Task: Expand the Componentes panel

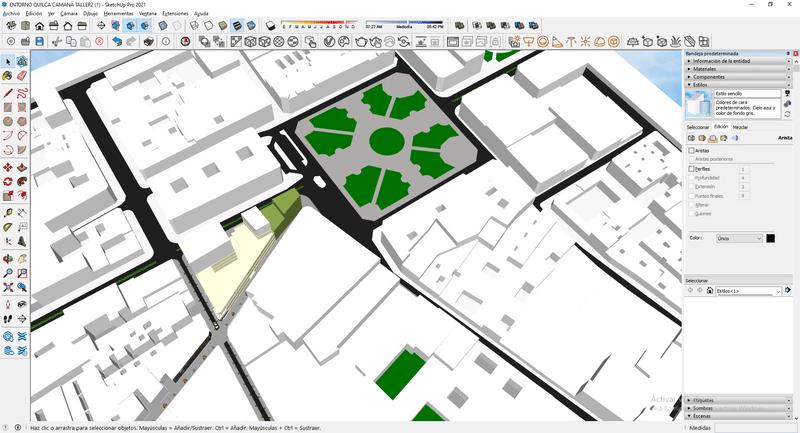Action: click(x=738, y=77)
